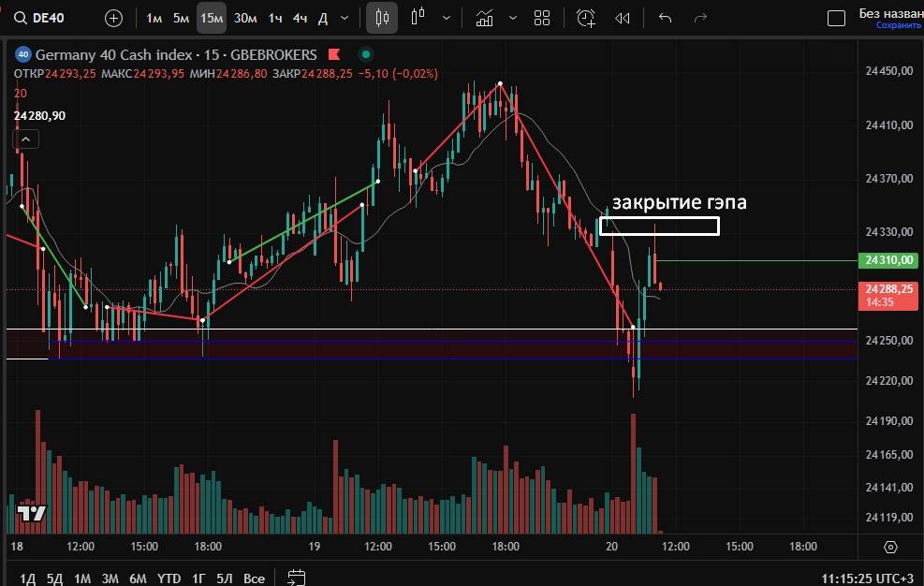
Task: Open chart axis settings gear icon
Action: click(890, 547)
